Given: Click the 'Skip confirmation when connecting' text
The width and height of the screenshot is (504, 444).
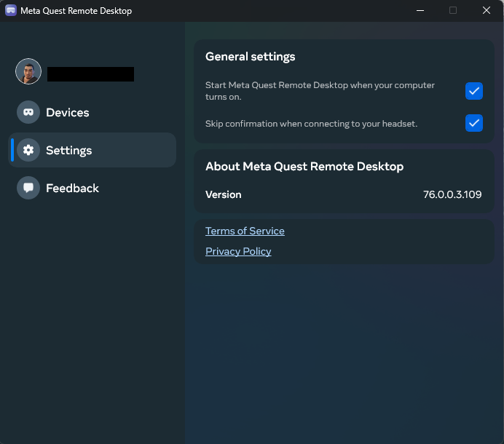Looking at the screenshot, I should (x=311, y=124).
